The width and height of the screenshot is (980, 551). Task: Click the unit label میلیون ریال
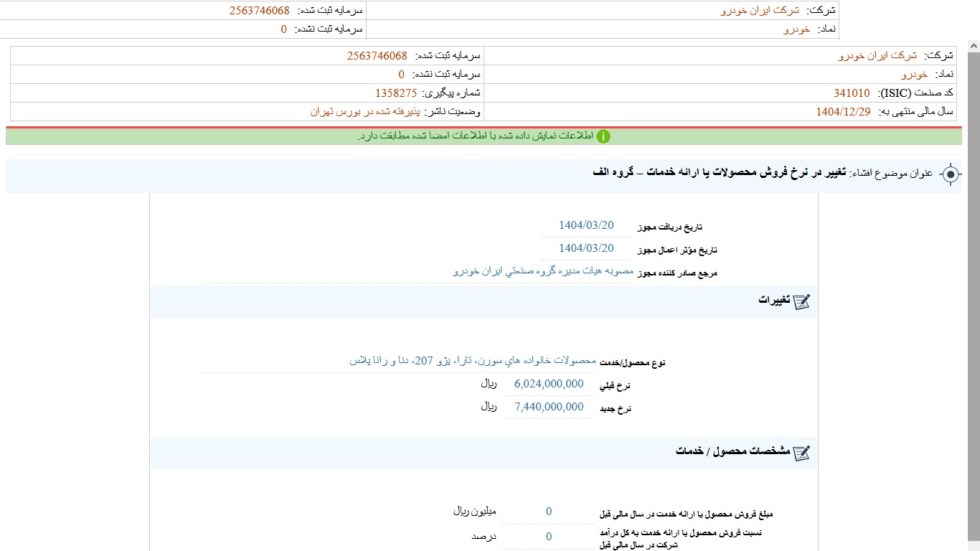[x=474, y=512]
